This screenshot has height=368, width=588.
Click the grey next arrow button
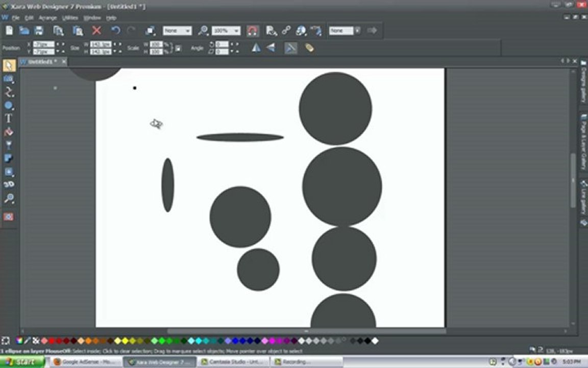(372, 31)
